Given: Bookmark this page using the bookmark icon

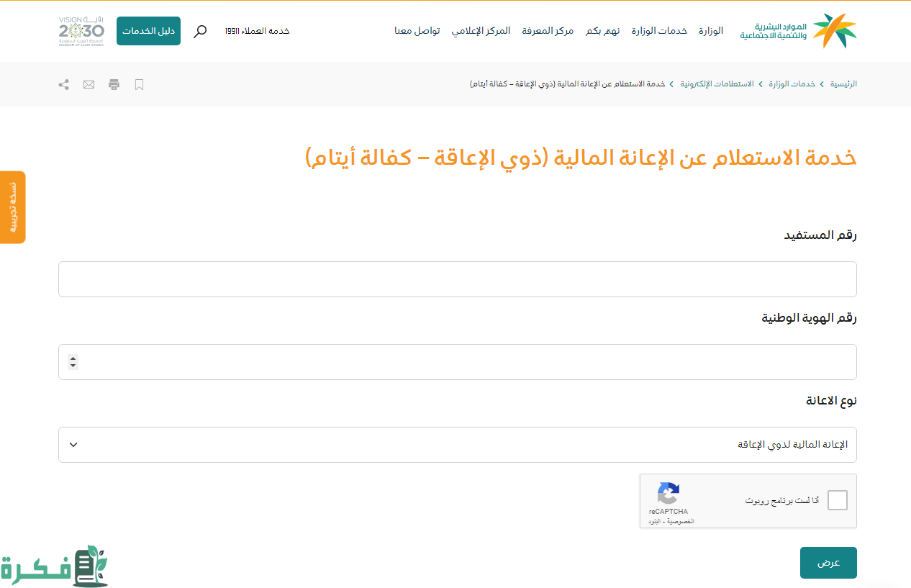Looking at the screenshot, I should 140,84.
